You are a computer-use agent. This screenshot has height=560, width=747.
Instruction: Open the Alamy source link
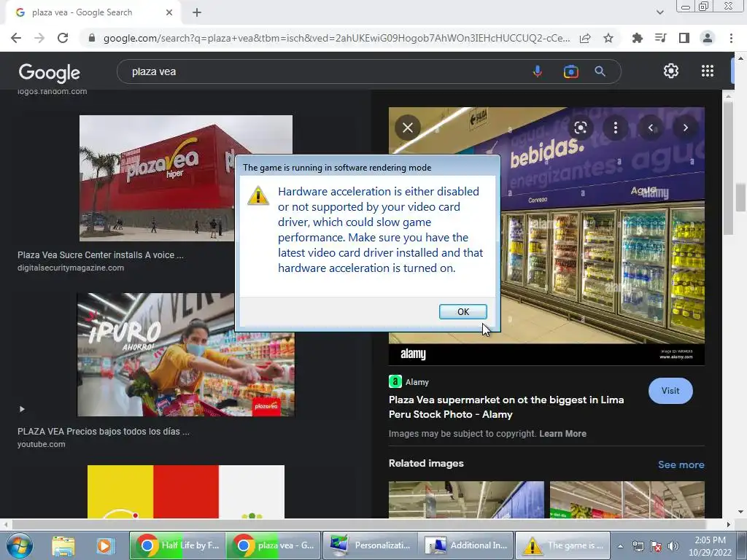point(409,382)
